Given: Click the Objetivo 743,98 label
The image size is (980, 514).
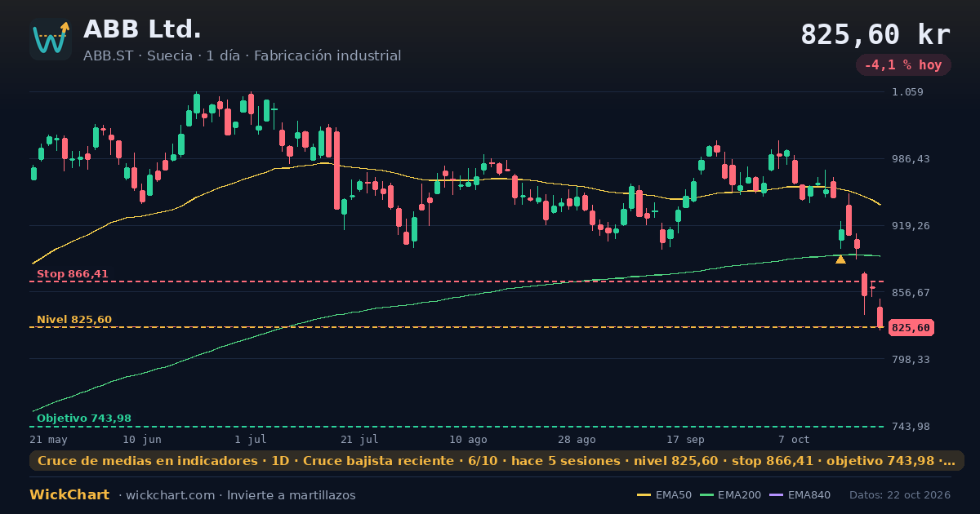Looking at the screenshot, I should (84, 419).
